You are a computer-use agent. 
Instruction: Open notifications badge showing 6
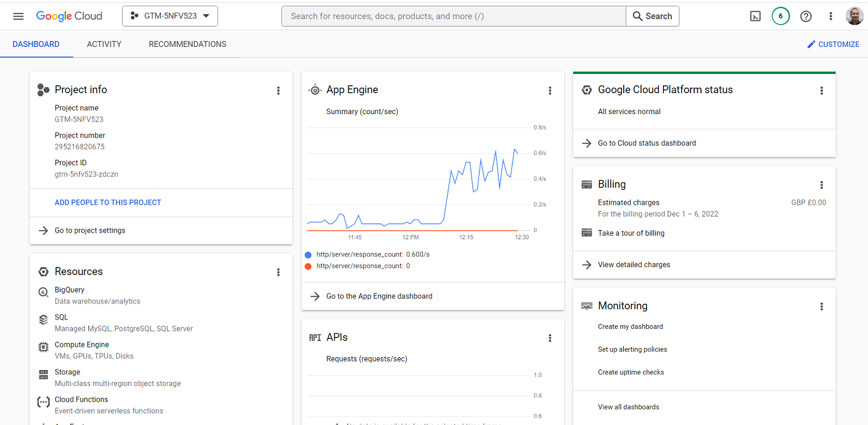pos(780,16)
